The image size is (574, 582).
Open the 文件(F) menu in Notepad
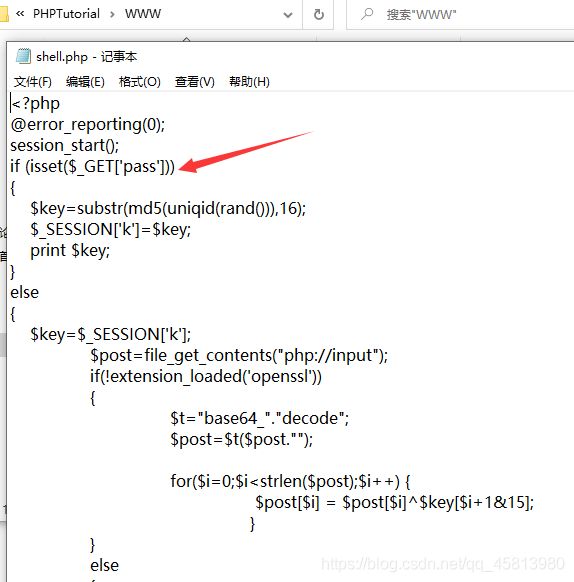33,82
